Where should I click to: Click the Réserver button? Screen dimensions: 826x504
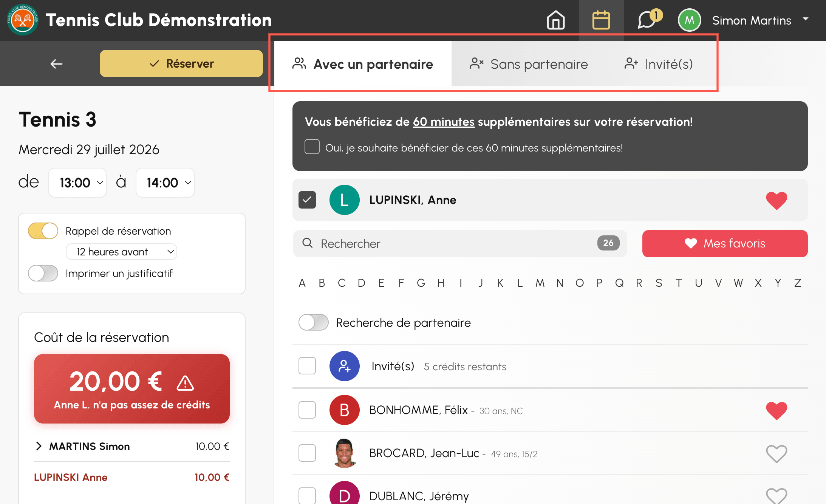pyautogui.click(x=181, y=63)
